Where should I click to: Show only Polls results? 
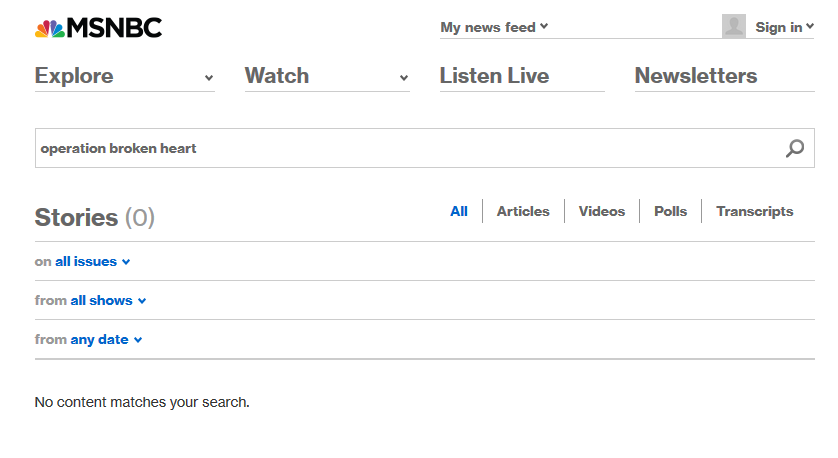coord(670,212)
